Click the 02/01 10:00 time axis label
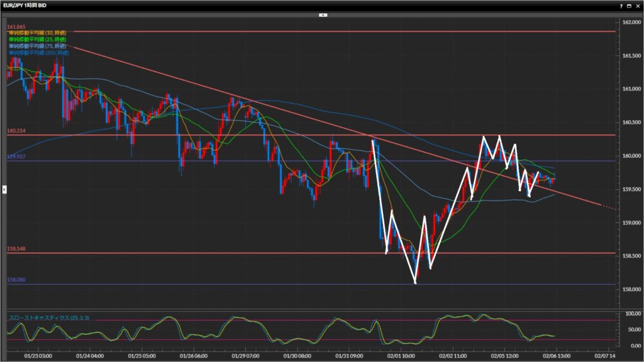Viewport: 644px width, 362px height. point(400,355)
